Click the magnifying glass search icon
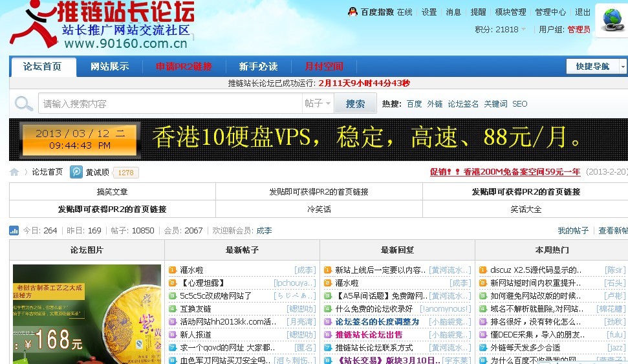 point(24,103)
